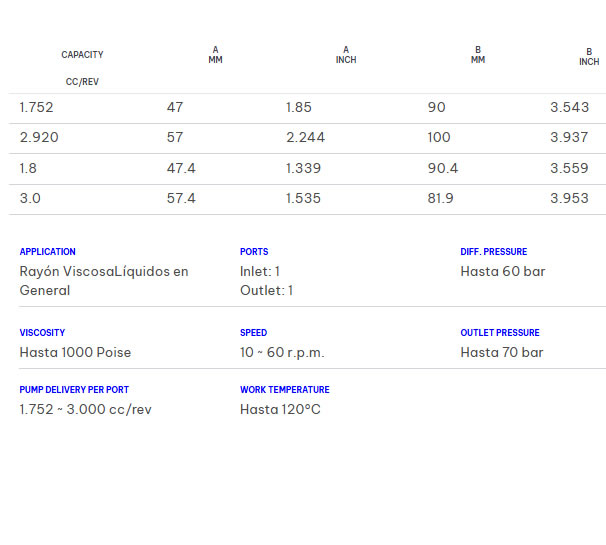Viewport: 606px width, 545px height.
Task: Click the OUTLET PRESSURE label
Action: [499, 333]
